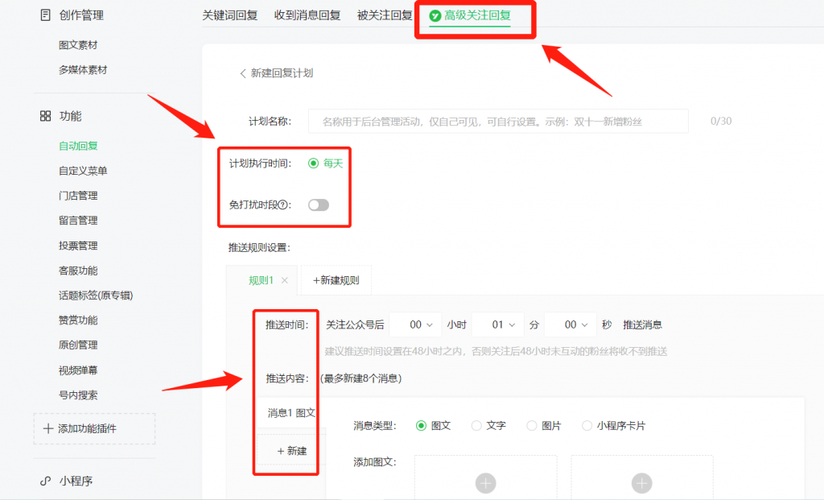This screenshot has height=500, width=824.
Task: Click the 计划名称 input field
Action: [498, 121]
